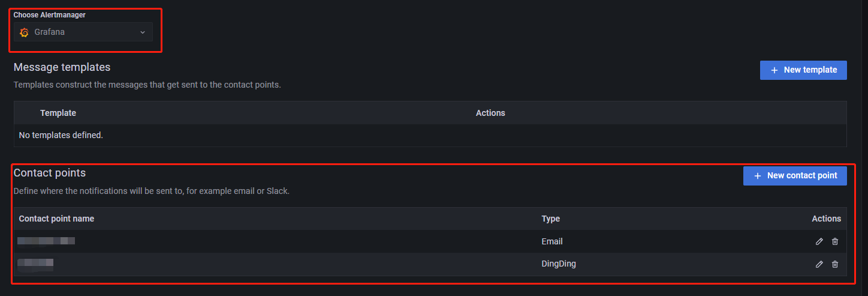Image resolution: width=868 pixels, height=296 pixels.
Task: Click the Grafana logo in Alertmanager selector
Action: point(24,32)
